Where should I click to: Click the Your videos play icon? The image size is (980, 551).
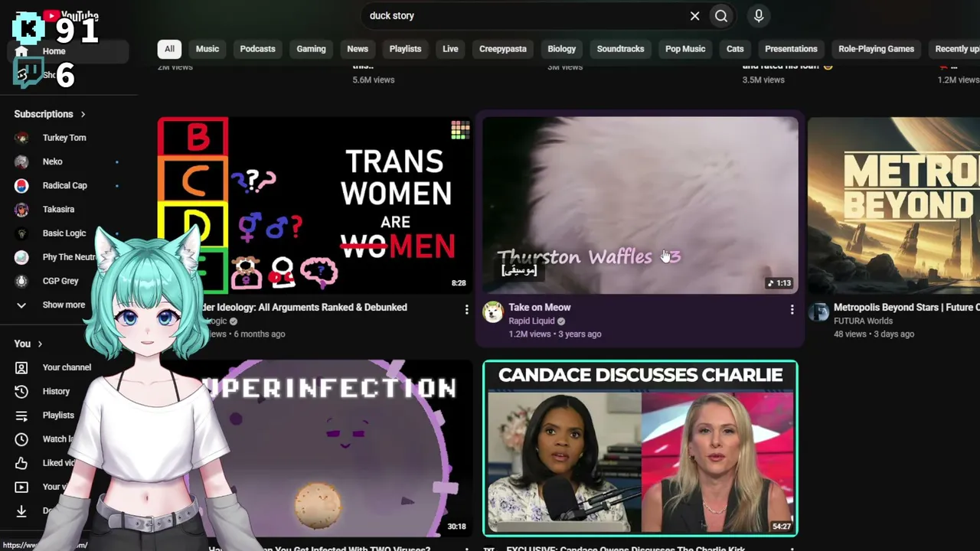click(x=21, y=487)
